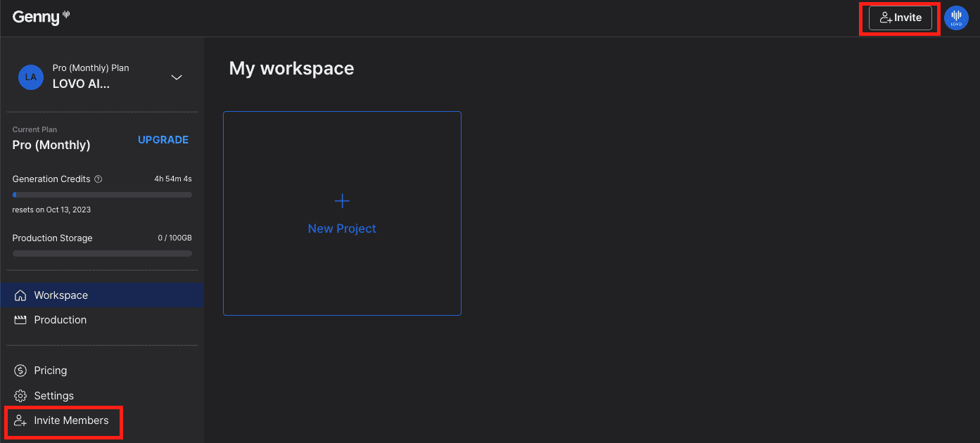
Task: Click the My workspace heading
Action: click(291, 68)
